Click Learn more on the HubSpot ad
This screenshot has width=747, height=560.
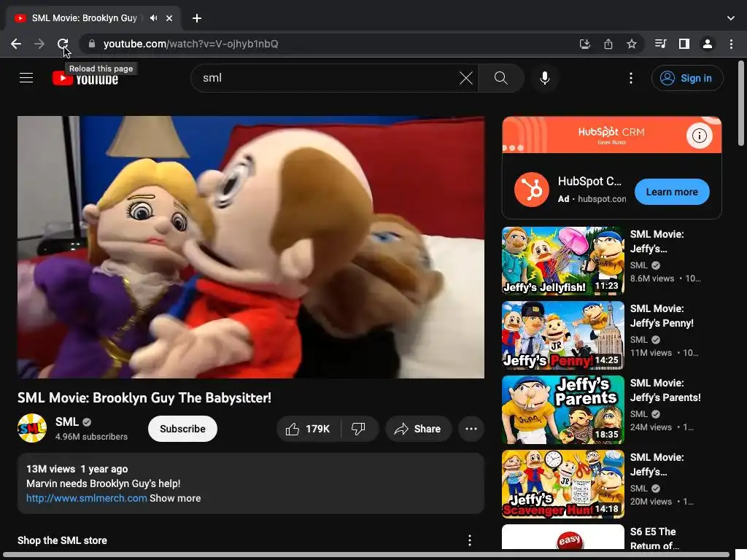pos(672,192)
